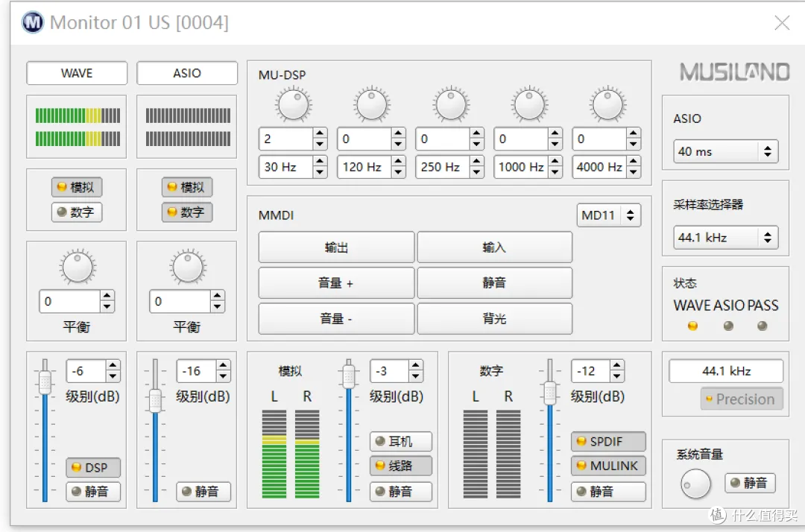The height and width of the screenshot is (532, 805).
Task: Click the 44.1 kHz clock display field
Action: pos(726,371)
